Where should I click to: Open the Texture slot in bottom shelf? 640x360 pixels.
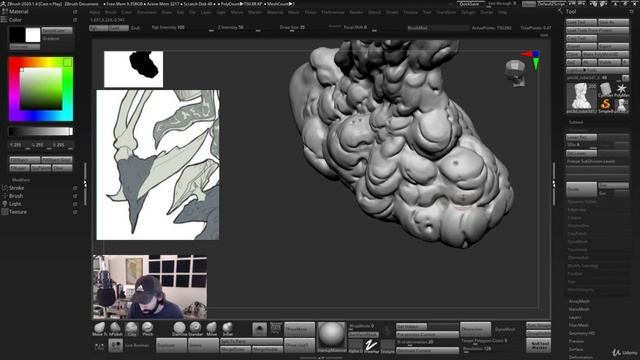(387, 346)
